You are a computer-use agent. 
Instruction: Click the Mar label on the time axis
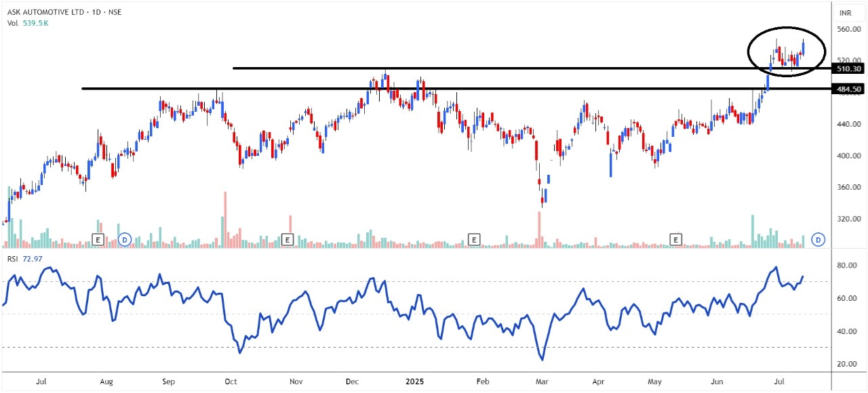tap(542, 382)
